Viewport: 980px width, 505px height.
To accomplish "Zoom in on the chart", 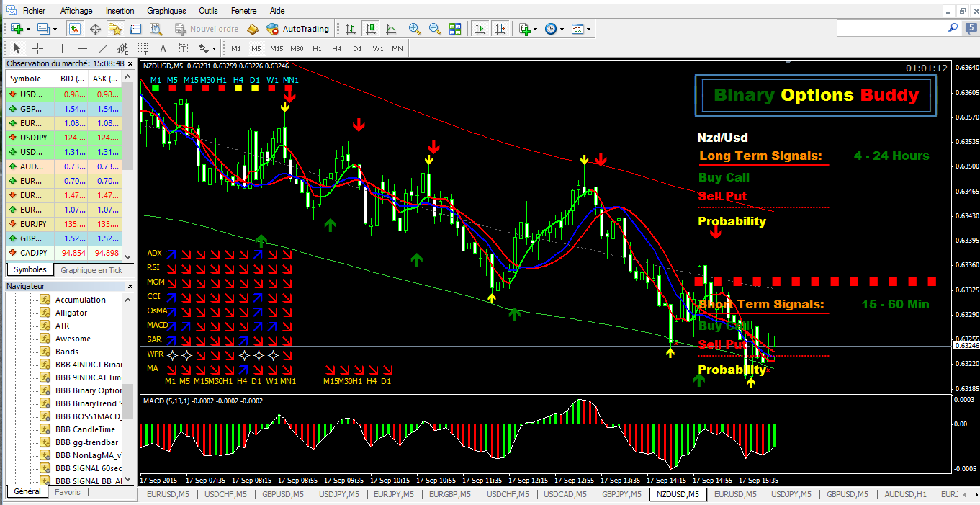I will [415, 29].
